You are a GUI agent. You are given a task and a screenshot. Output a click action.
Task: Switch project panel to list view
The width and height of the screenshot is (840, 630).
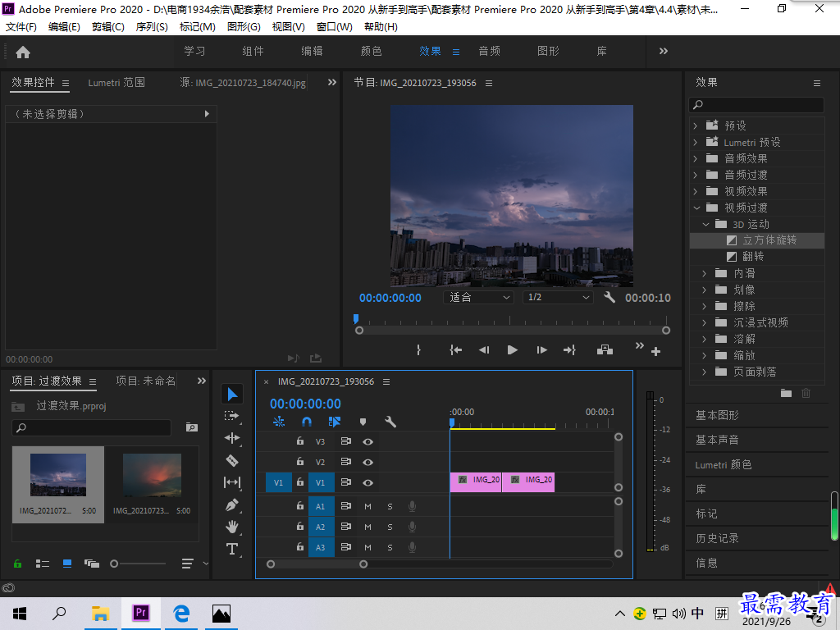pyautogui.click(x=43, y=564)
